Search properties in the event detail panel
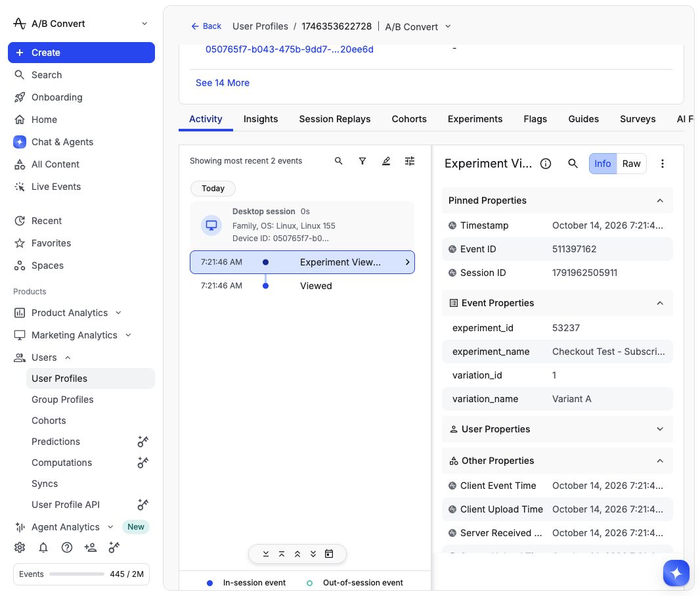Screen dimensions: 700x596 click(573, 164)
